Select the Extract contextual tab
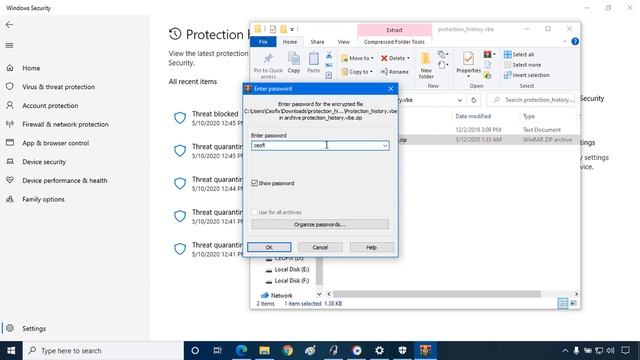The width and height of the screenshot is (640, 360). pos(394,30)
